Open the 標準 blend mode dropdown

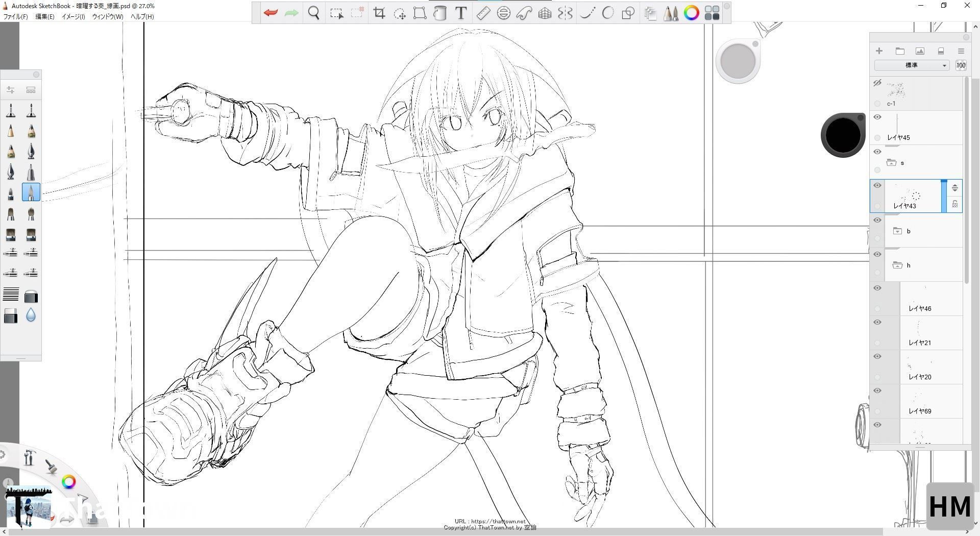click(x=912, y=65)
